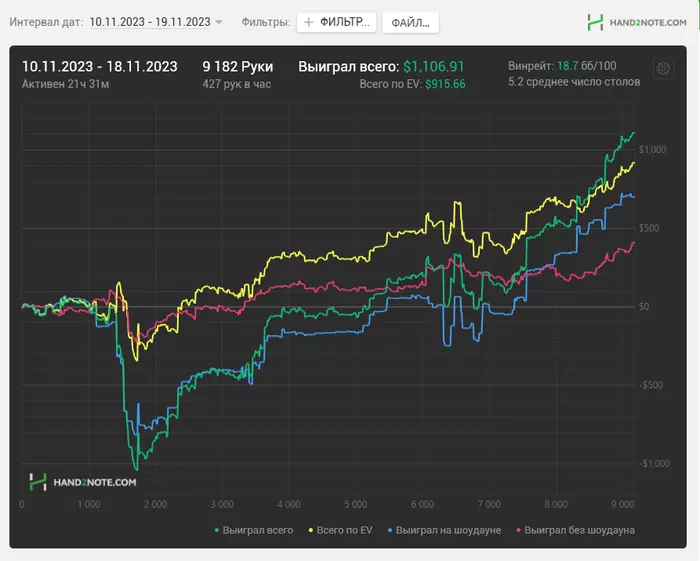Click the -$1,000 y-axis label

[654, 464]
